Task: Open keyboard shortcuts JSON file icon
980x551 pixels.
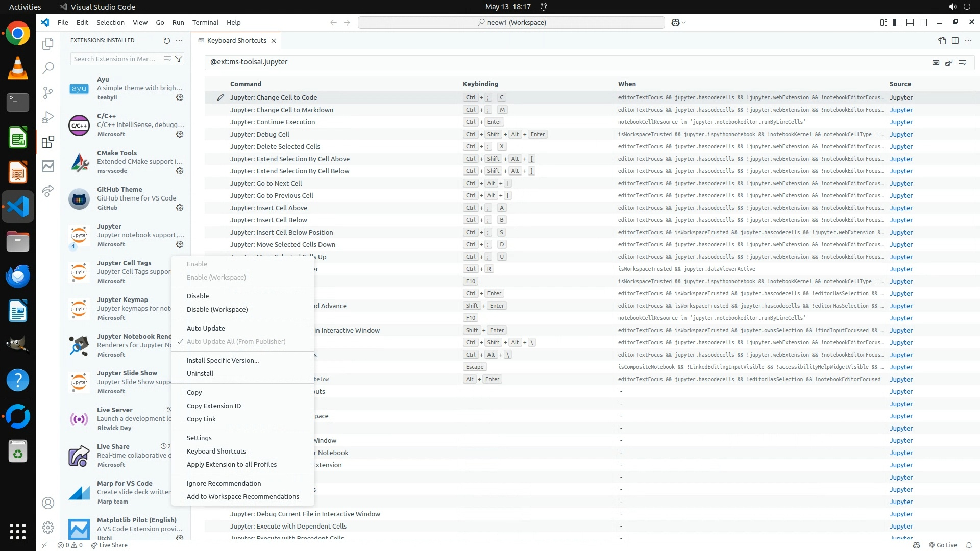Action: click(942, 41)
